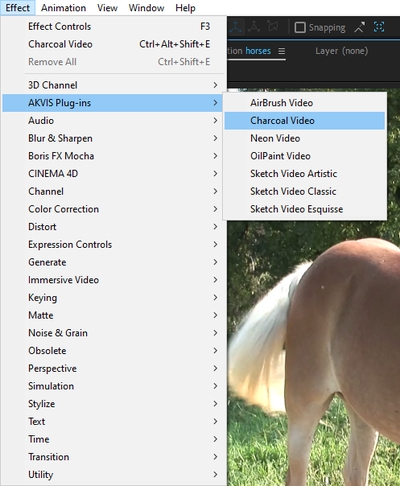Click the snap beyond layer edges icon
The image size is (400, 486).
click(x=359, y=27)
